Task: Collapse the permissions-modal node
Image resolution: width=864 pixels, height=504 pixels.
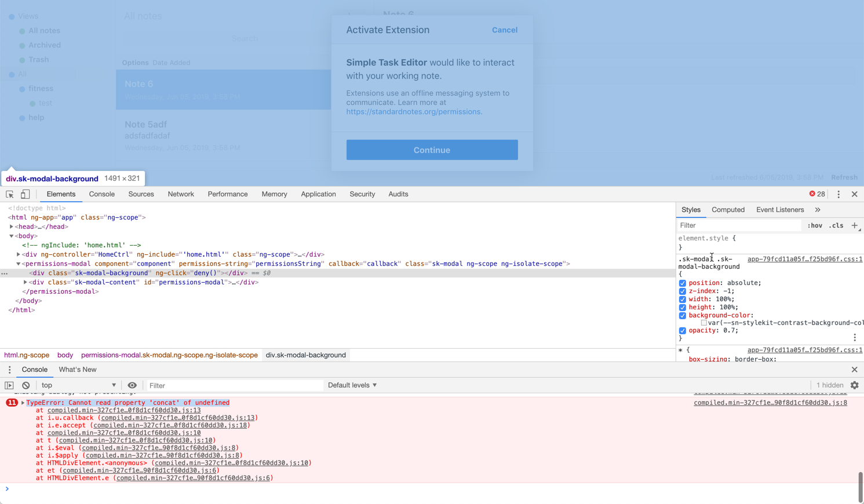Action: tap(18, 264)
